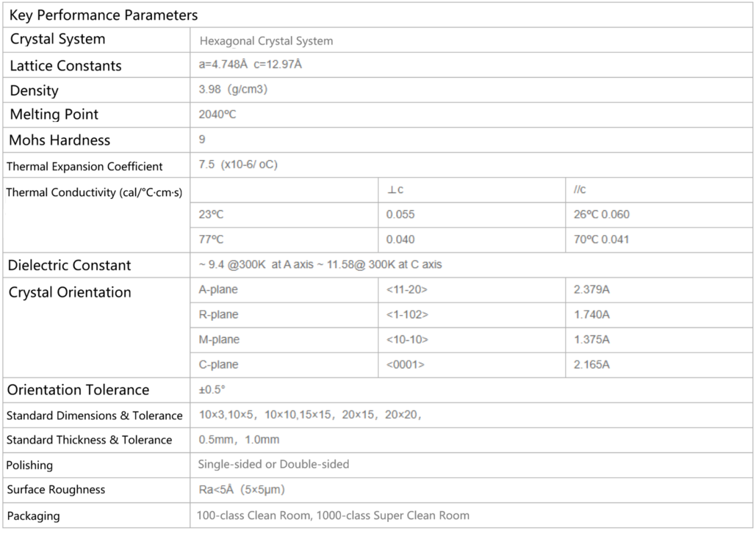Click the thermal expansion value 7.5 (x10-6/ oC)

click(x=238, y=165)
